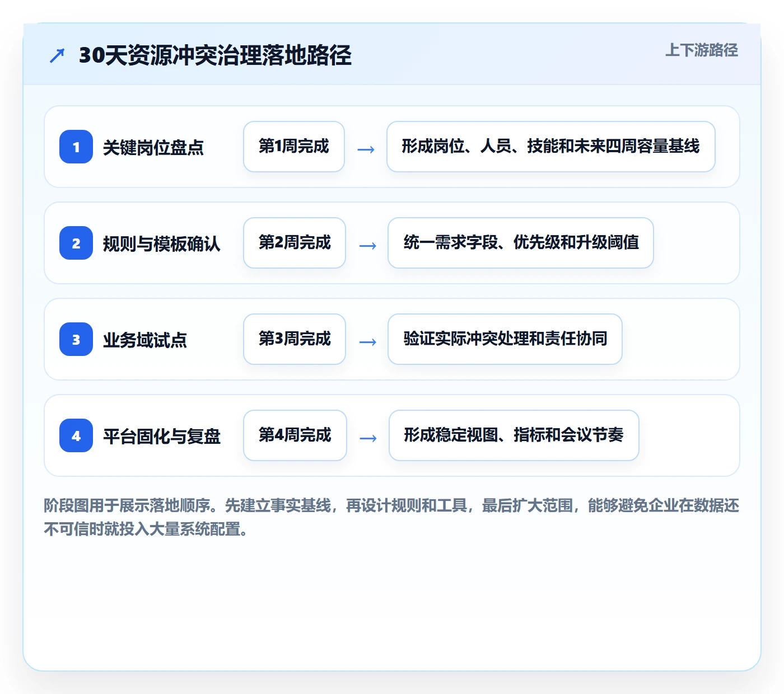
Task: Select the 第1周完成 pill
Action: tap(294, 147)
